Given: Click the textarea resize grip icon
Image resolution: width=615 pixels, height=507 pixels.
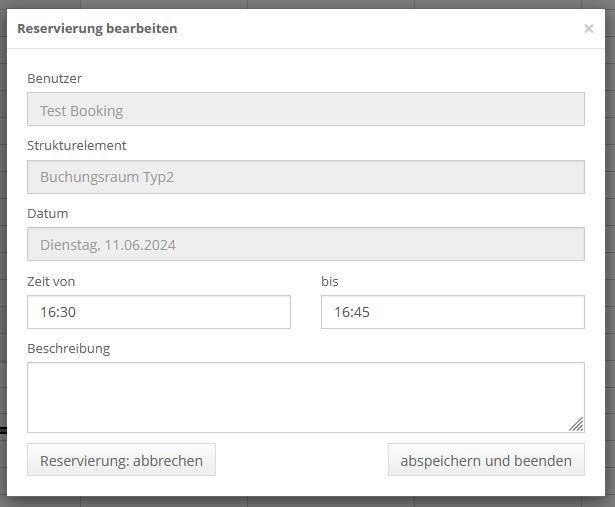Looking at the screenshot, I should pos(576,424).
